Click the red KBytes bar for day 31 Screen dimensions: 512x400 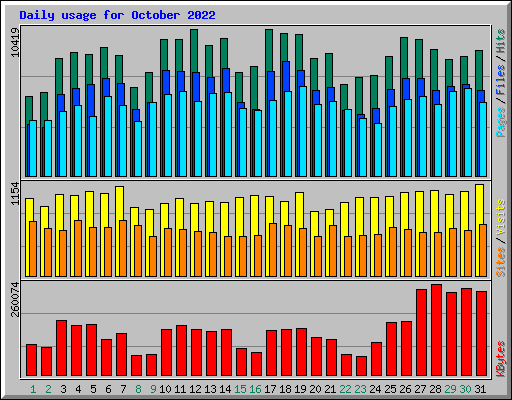pos(481,334)
